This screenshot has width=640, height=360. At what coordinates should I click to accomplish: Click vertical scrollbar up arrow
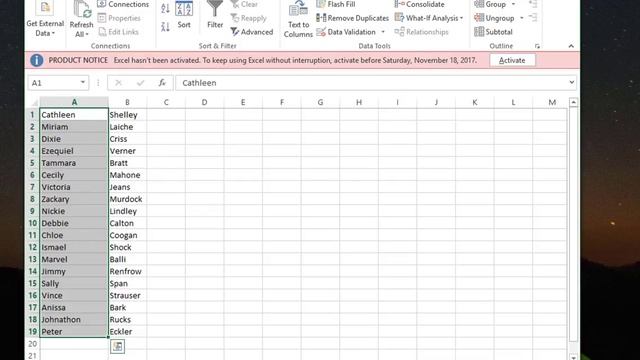point(573,102)
